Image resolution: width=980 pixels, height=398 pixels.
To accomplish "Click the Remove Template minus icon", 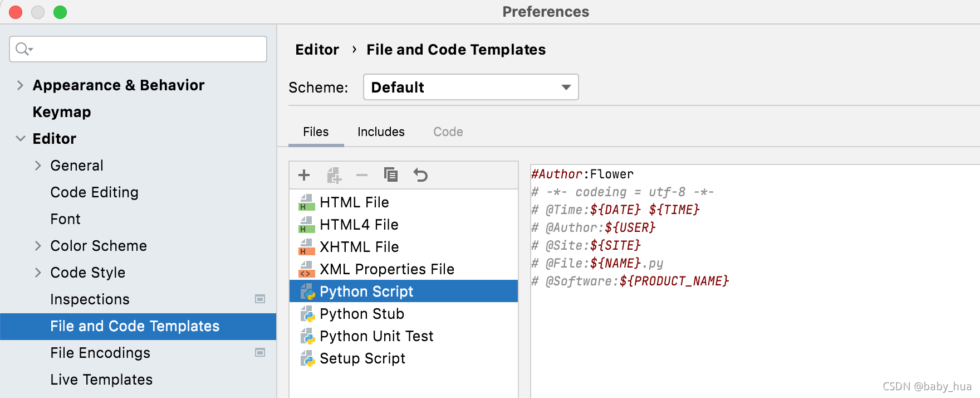I will coord(362,175).
